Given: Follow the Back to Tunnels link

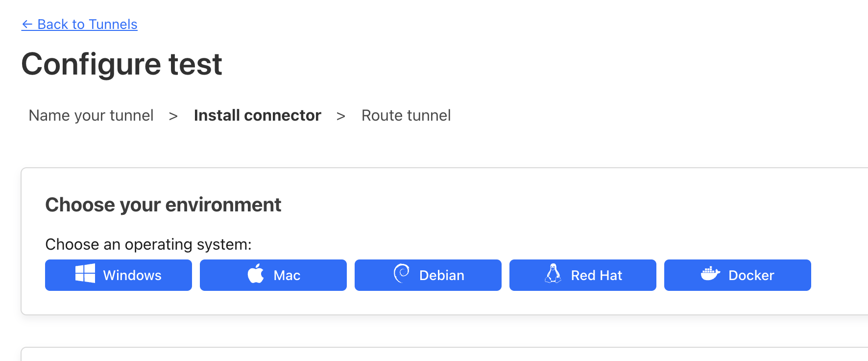Looking at the screenshot, I should coord(79,24).
